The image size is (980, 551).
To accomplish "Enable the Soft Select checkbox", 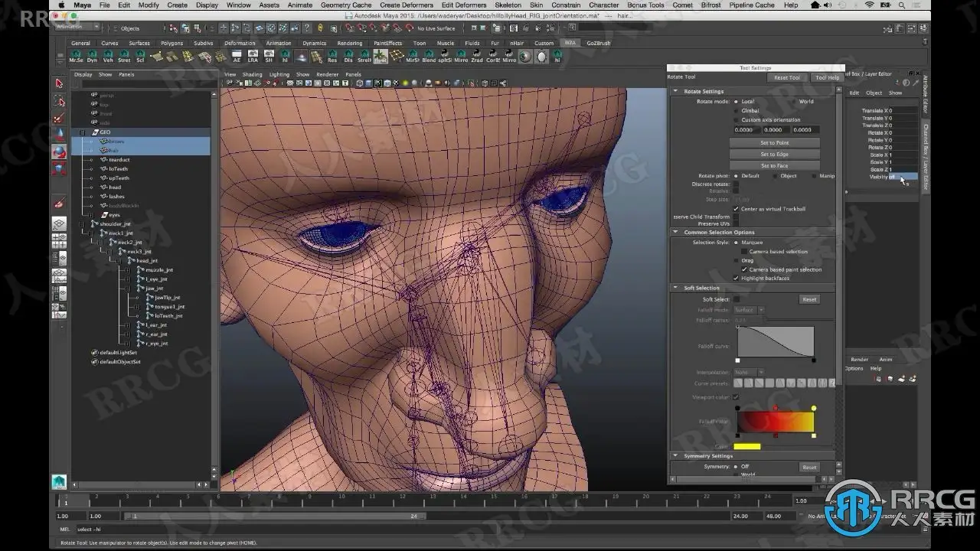I will (737, 299).
